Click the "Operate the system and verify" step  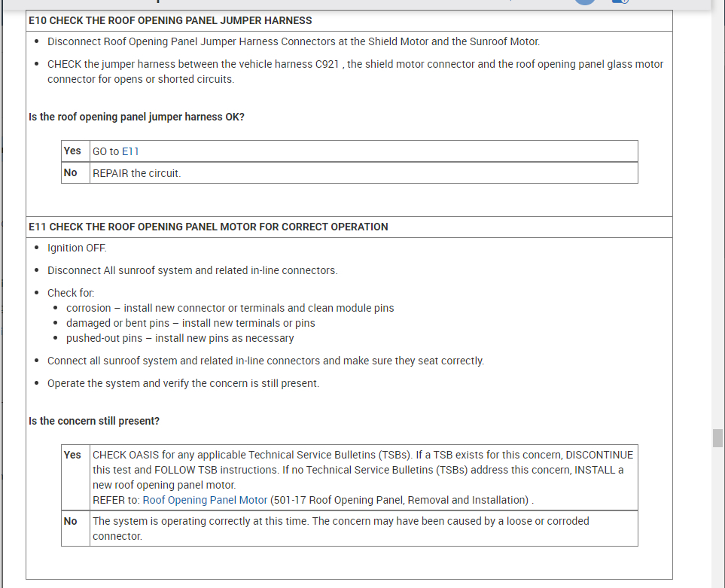pos(183,383)
